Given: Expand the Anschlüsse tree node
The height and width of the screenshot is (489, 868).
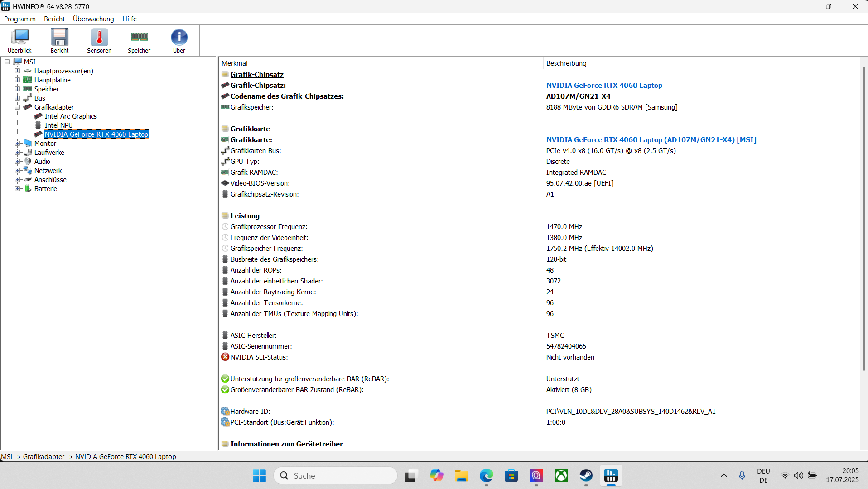Looking at the screenshot, I should (17, 180).
